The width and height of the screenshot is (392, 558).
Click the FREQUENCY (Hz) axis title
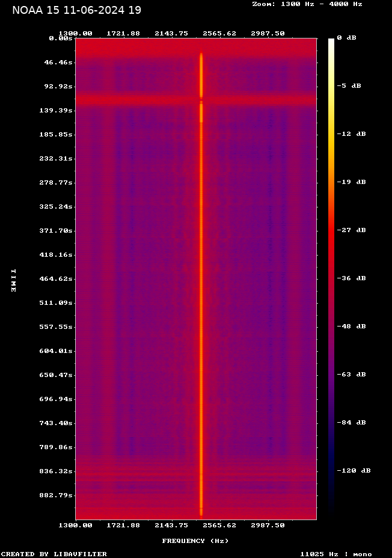coord(195,541)
